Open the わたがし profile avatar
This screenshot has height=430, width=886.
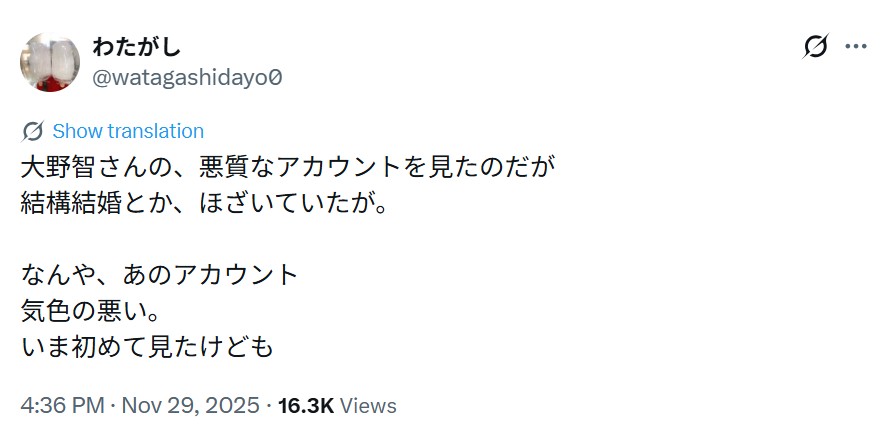point(50,62)
